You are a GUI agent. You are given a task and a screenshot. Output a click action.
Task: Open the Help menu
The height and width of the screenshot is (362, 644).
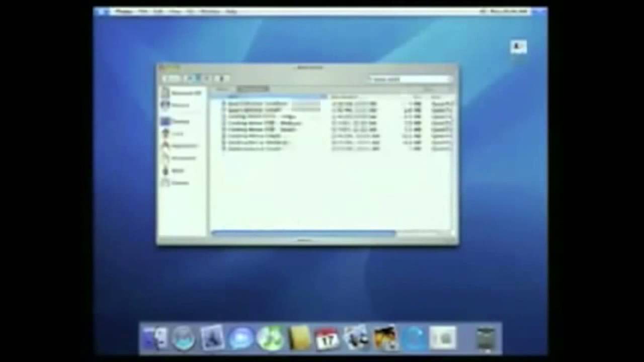231,11
